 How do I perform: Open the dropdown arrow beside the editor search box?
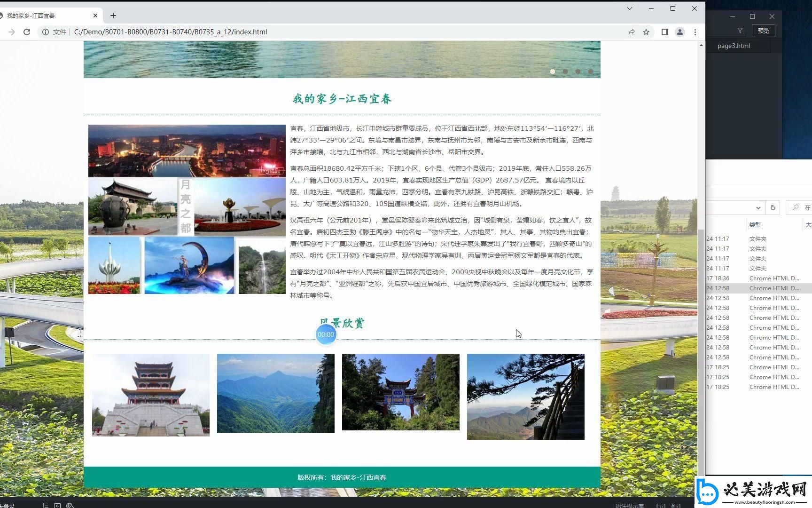pos(758,207)
